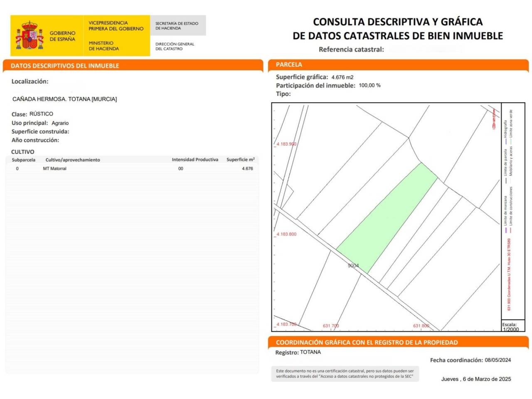Click the "Clase:" label

20,114
